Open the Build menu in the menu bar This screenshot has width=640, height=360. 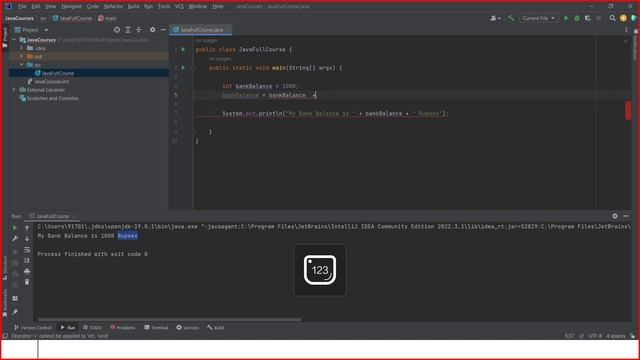pos(133,7)
